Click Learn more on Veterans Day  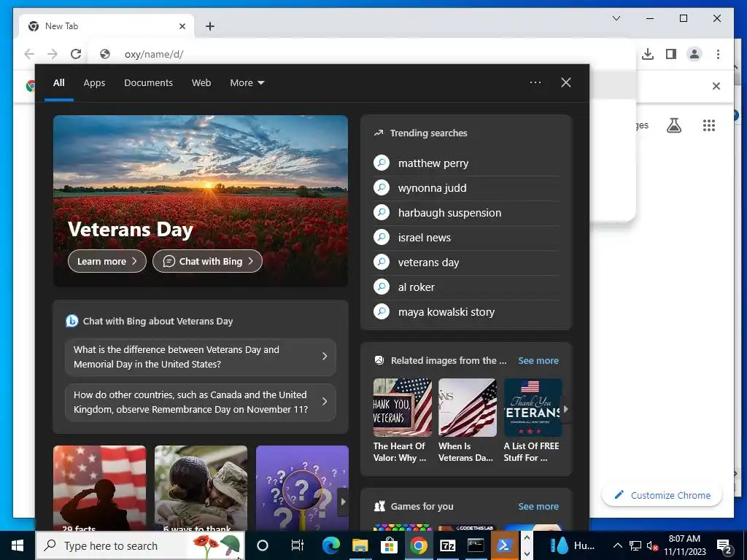point(107,261)
